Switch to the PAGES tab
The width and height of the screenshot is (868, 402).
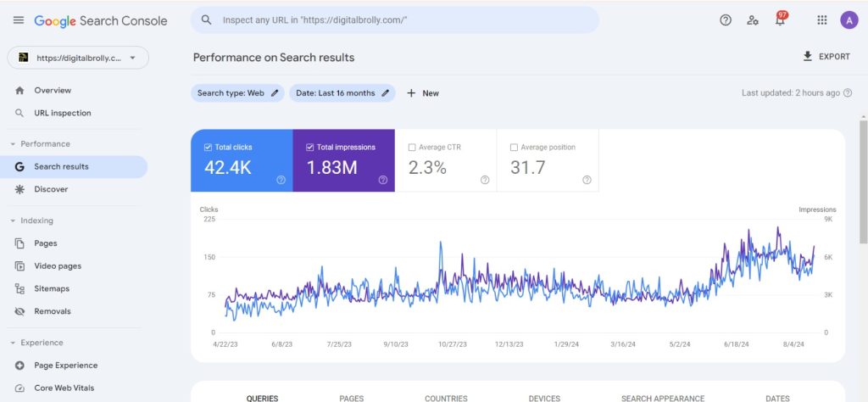click(352, 398)
